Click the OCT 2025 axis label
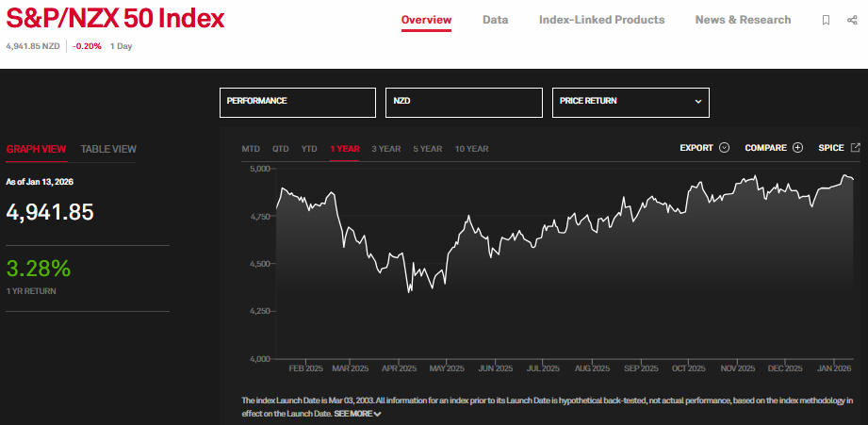This screenshot has height=425, width=868. click(688, 368)
